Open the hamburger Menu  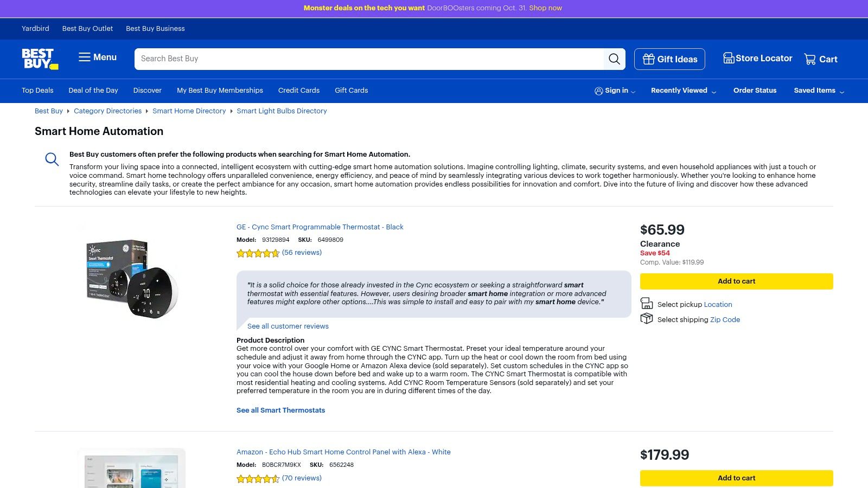coord(98,57)
